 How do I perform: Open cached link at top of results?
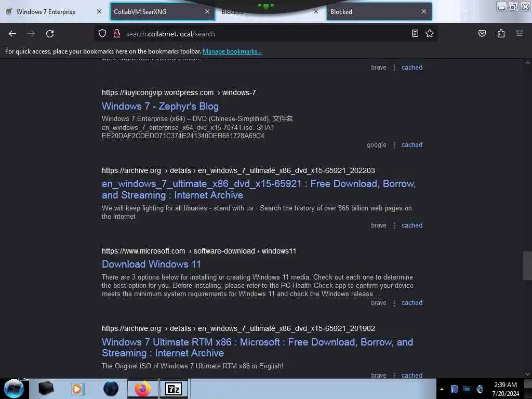point(412,67)
